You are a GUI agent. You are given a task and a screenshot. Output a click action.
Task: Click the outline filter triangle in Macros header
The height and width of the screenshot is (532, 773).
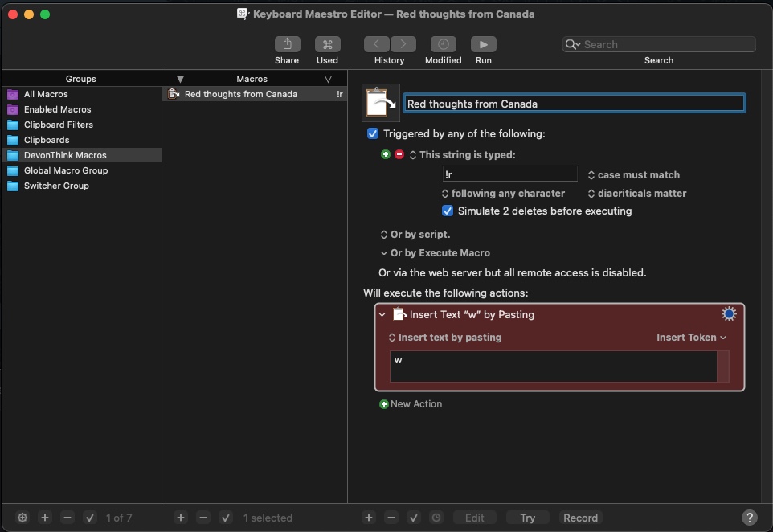[328, 79]
